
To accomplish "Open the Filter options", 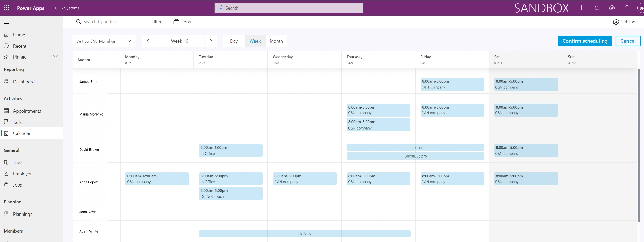I will pos(152,22).
